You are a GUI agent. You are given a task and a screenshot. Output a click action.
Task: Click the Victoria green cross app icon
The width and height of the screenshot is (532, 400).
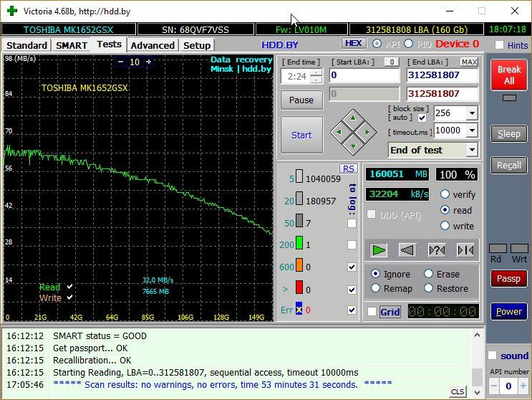point(12,11)
